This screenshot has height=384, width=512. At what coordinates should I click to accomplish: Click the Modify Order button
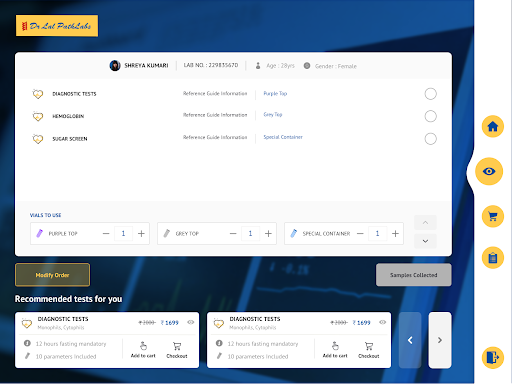(x=52, y=275)
